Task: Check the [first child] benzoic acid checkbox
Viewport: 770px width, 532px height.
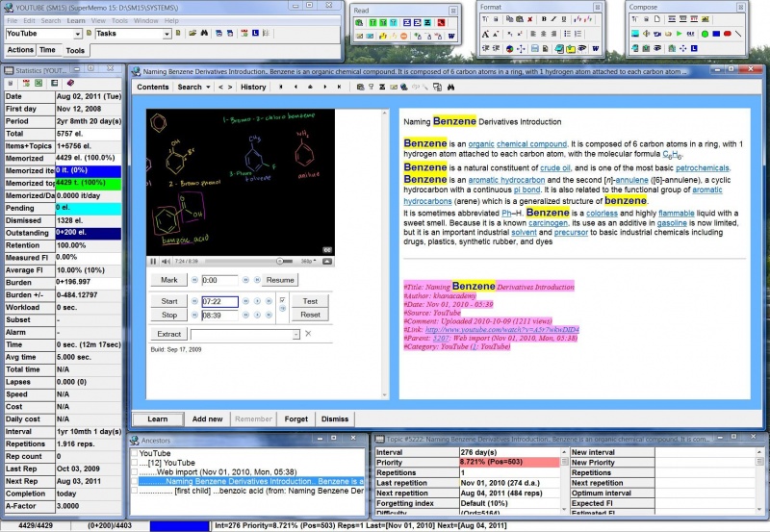Action: (134, 491)
